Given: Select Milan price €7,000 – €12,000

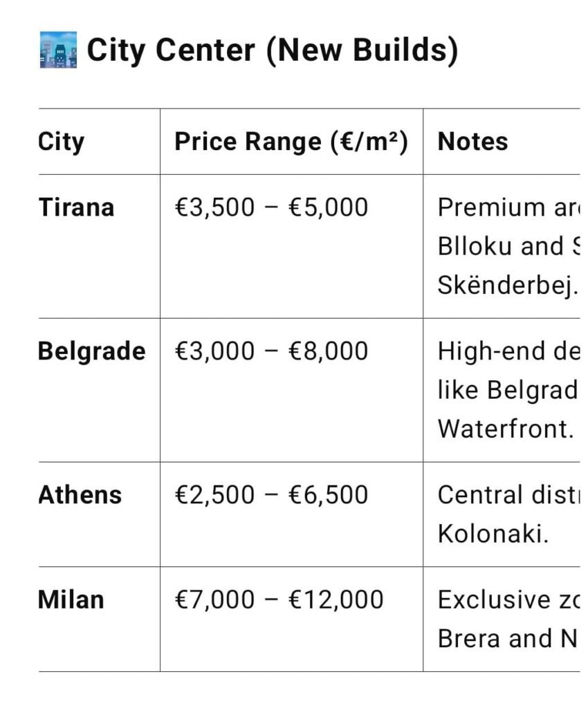Looking at the screenshot, I should 279,599.
